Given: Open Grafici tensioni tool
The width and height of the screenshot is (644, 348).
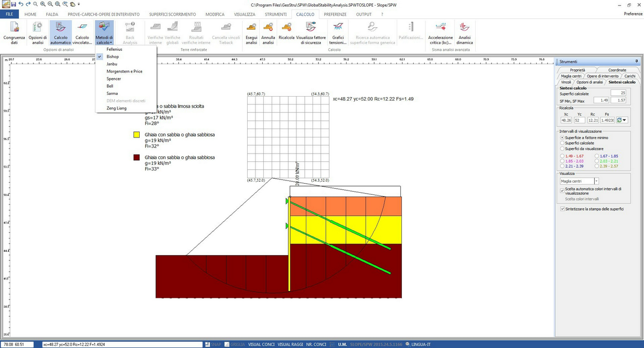Looking at the screenshot, I should (x=338, y=34).
